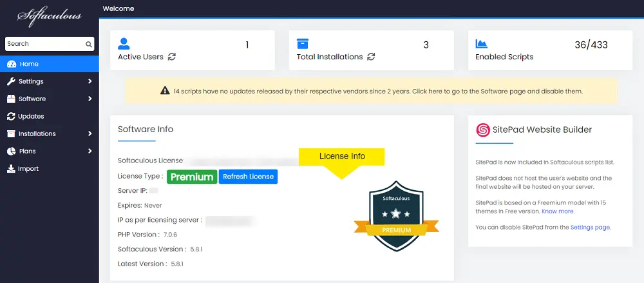Open the Plans menu item
Screen dimensions: 644x283
(x=50, y=151)
